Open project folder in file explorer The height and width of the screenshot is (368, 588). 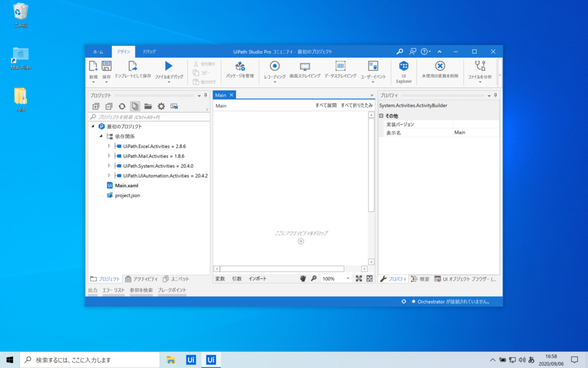[x=148, y=106]
